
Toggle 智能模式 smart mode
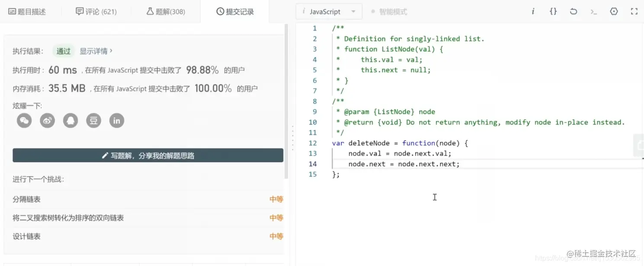(389, 12)
